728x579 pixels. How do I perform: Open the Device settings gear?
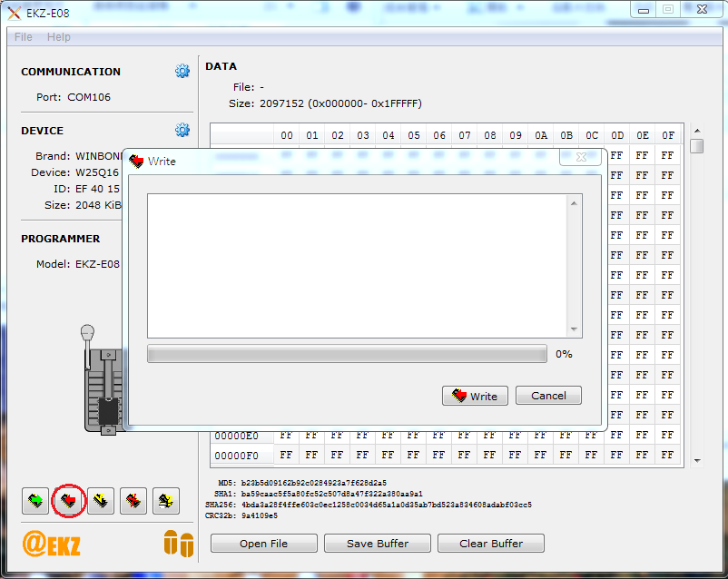pos(182,131)
